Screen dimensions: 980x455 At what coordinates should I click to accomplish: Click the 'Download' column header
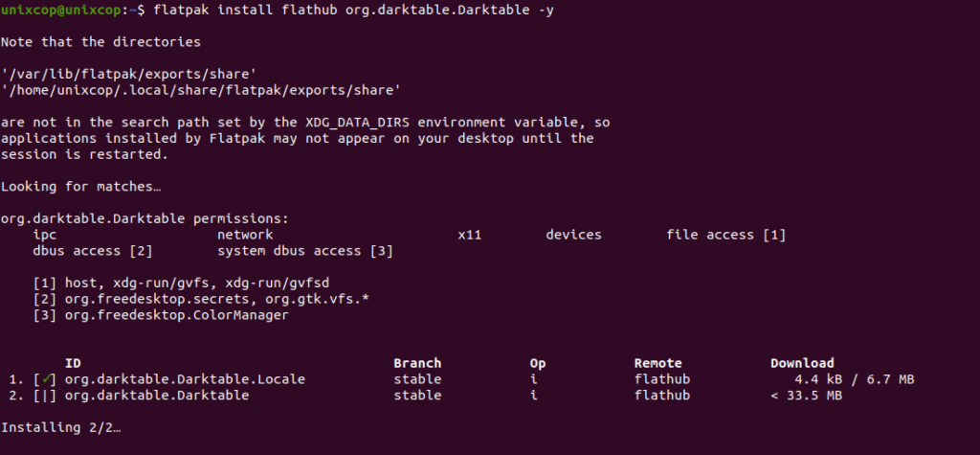(x=802, y=363)
